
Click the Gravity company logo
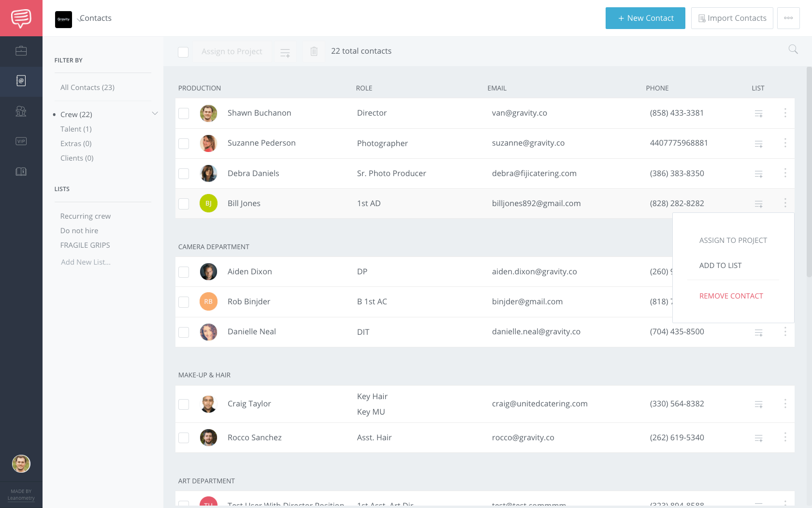point(63,19)
